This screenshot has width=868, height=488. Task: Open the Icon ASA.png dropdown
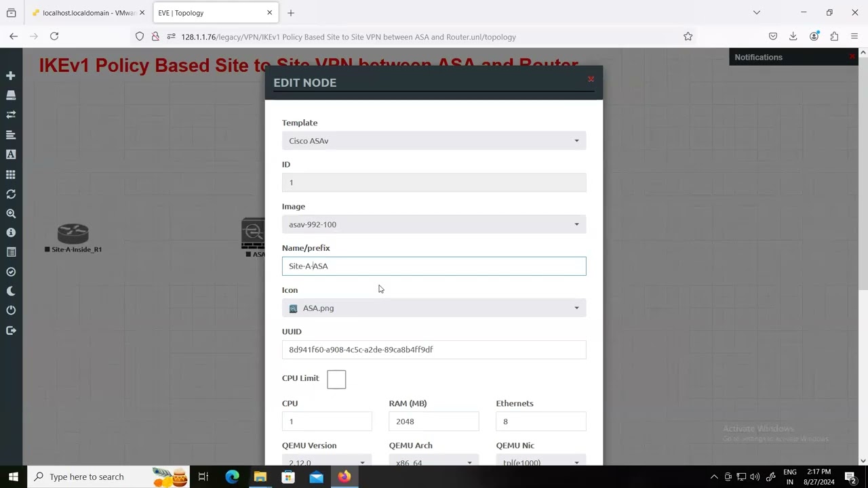434,308
